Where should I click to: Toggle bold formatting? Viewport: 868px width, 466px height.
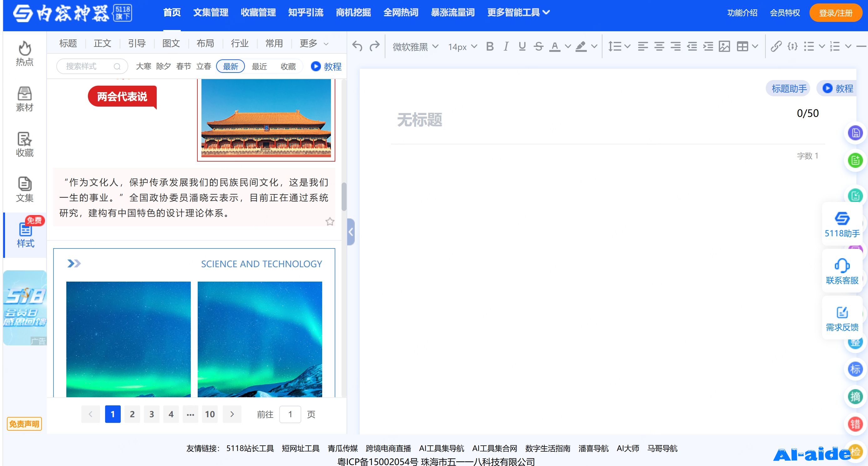click(x=490, y=46)
